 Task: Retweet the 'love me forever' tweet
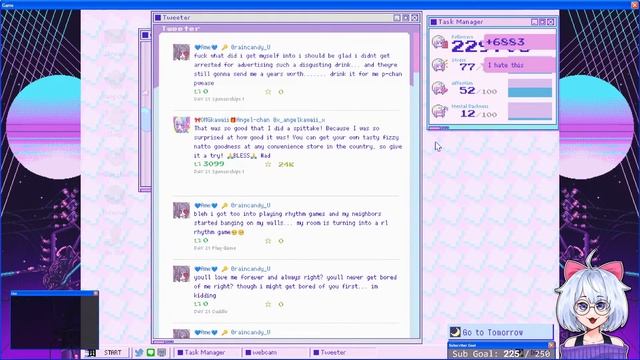(x=198, y=304)
